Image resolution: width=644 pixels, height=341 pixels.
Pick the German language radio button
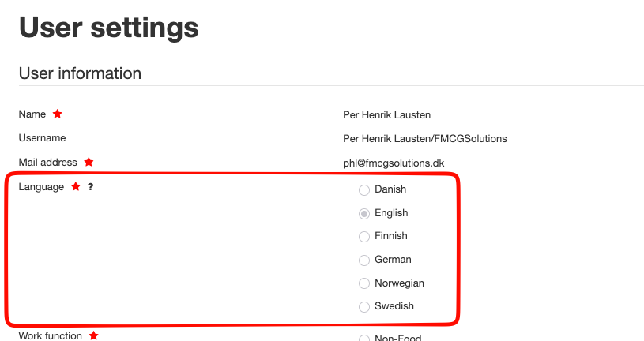point(364,260)
